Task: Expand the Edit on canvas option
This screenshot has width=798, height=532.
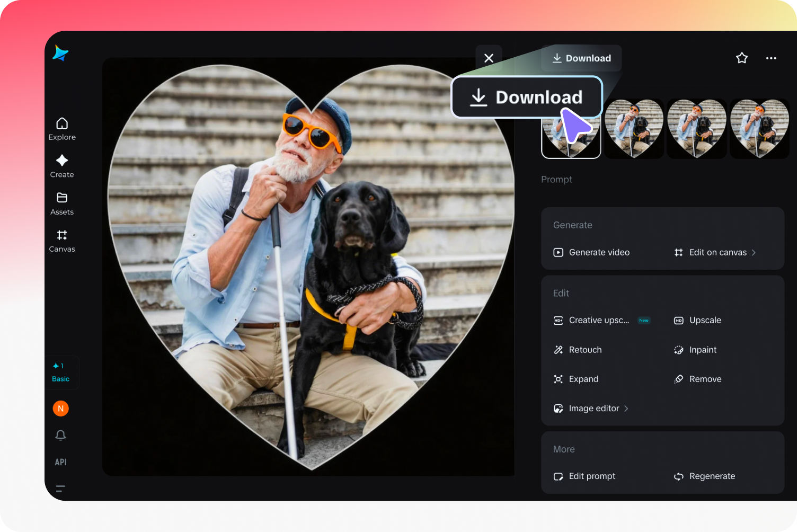Action: [x=715, y=252]
